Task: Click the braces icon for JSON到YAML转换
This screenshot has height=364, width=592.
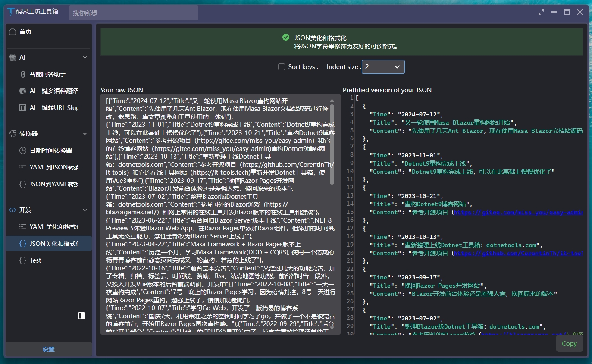Action: [x=23, y=184]
